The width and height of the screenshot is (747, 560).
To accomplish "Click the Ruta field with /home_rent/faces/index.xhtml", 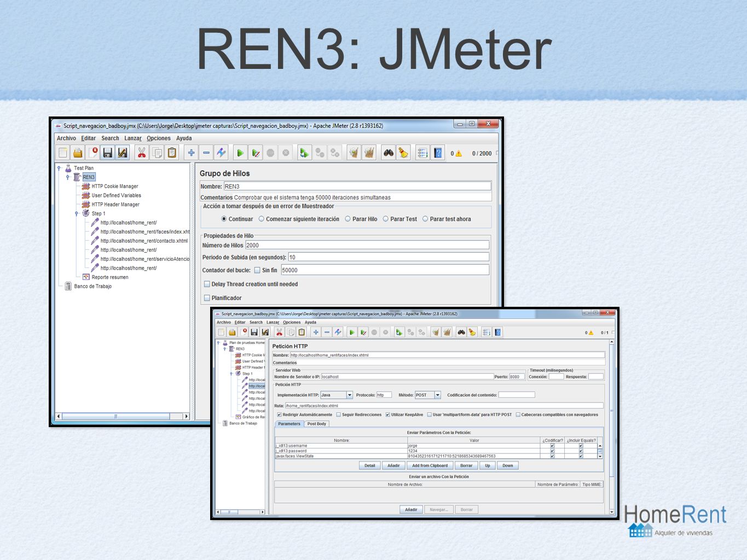I will (x=444, y=406).
